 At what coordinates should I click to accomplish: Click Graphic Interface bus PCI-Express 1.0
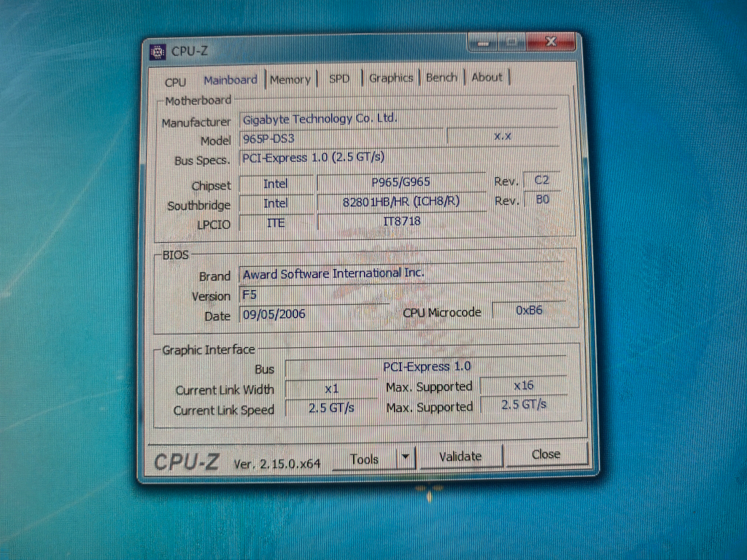(x=426, y=366)
